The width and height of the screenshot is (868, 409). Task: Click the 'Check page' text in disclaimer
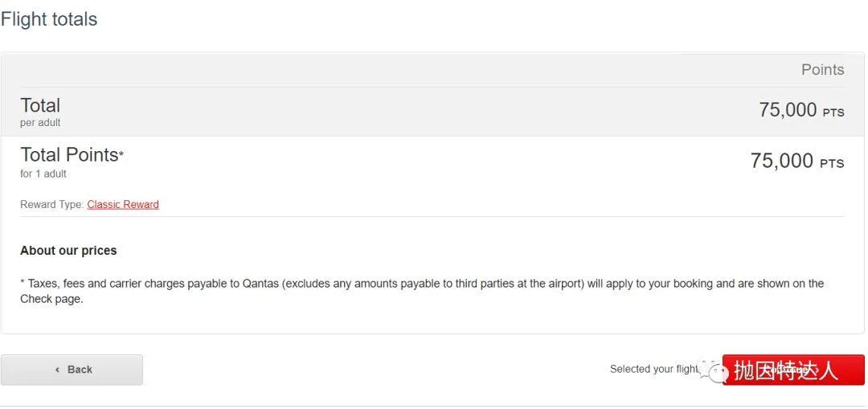coord(51,300)
